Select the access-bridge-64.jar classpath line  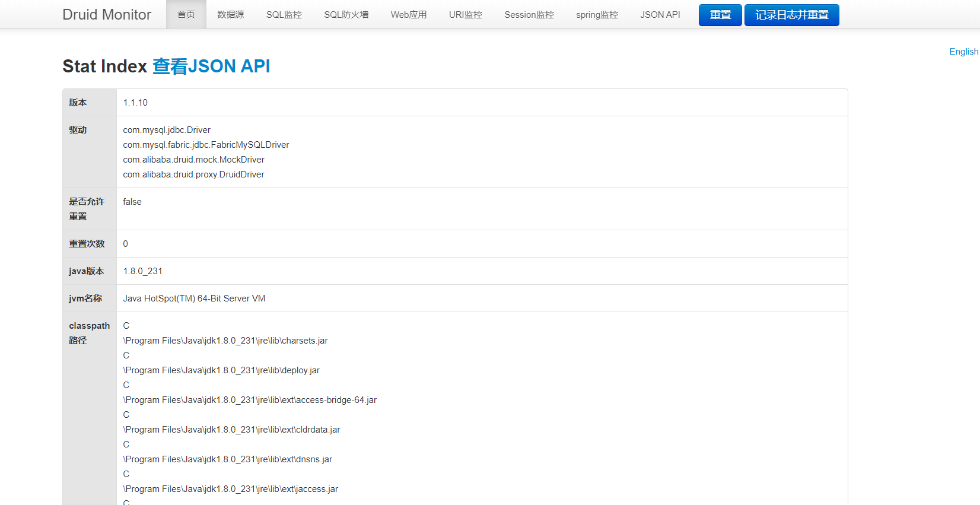click(x=250, y=400)
